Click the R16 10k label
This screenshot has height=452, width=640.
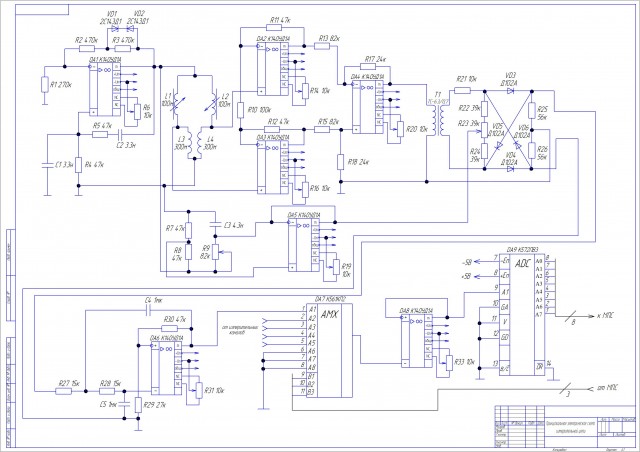pos(320,189)
